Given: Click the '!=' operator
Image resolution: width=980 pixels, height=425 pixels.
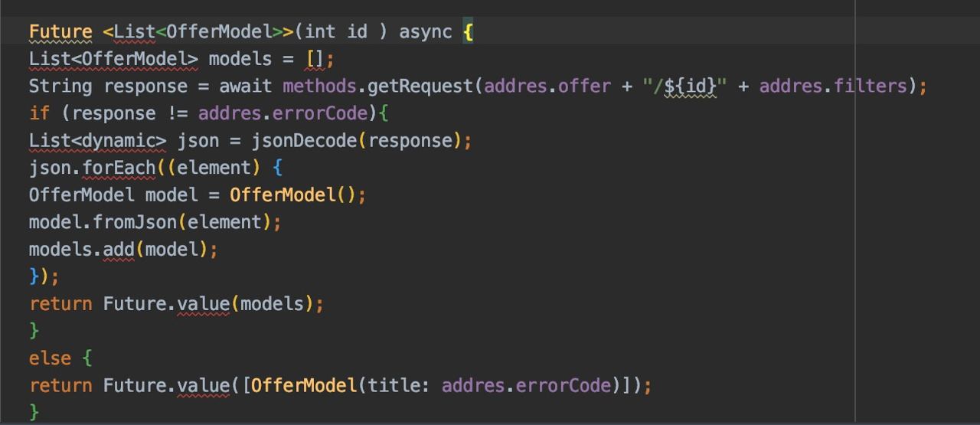Looking at the screenshot, I should point(177,114).
